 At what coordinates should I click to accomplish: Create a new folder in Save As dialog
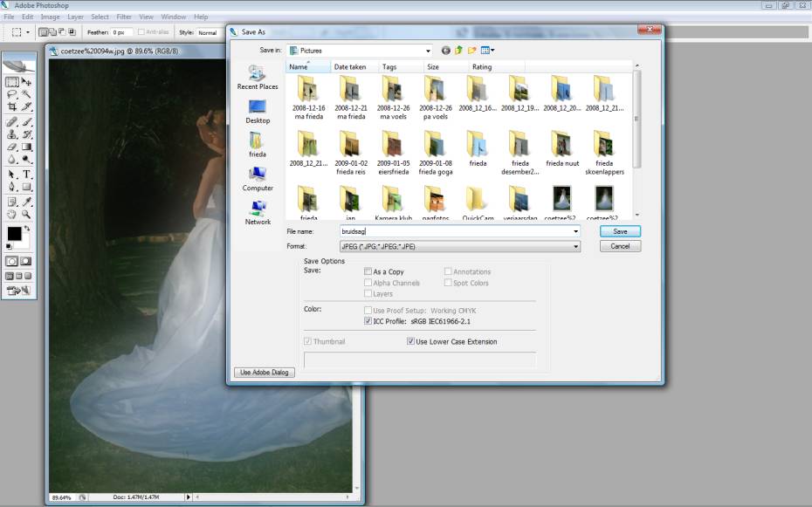(471, 51)
